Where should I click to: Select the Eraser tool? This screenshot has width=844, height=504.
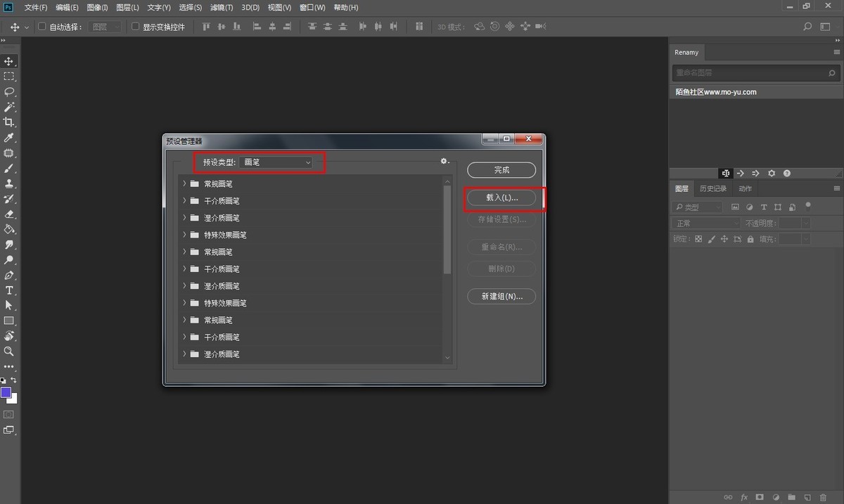[x=9, y=214]
